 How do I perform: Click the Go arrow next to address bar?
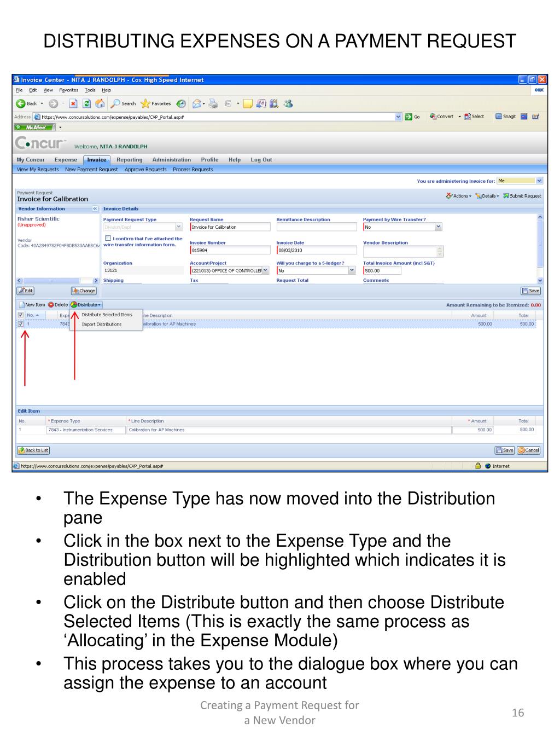(412, 117)
